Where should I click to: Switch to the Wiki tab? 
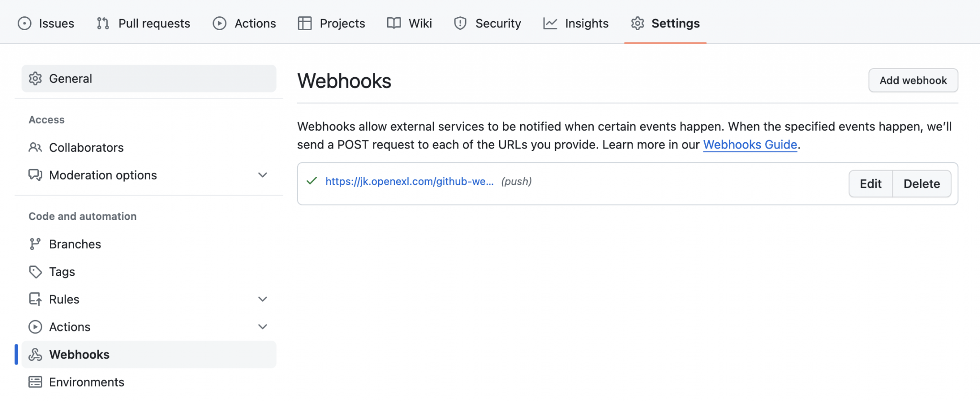pyautogui.click(x=410, y=23)
